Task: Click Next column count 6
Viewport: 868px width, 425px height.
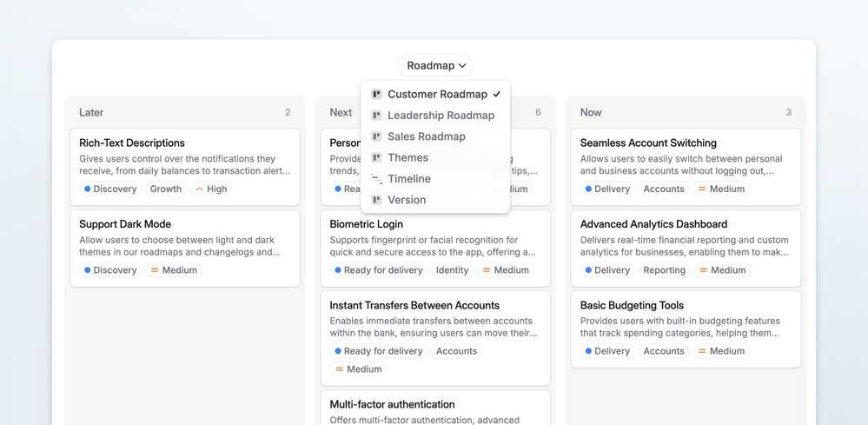Action: point(538,112)
